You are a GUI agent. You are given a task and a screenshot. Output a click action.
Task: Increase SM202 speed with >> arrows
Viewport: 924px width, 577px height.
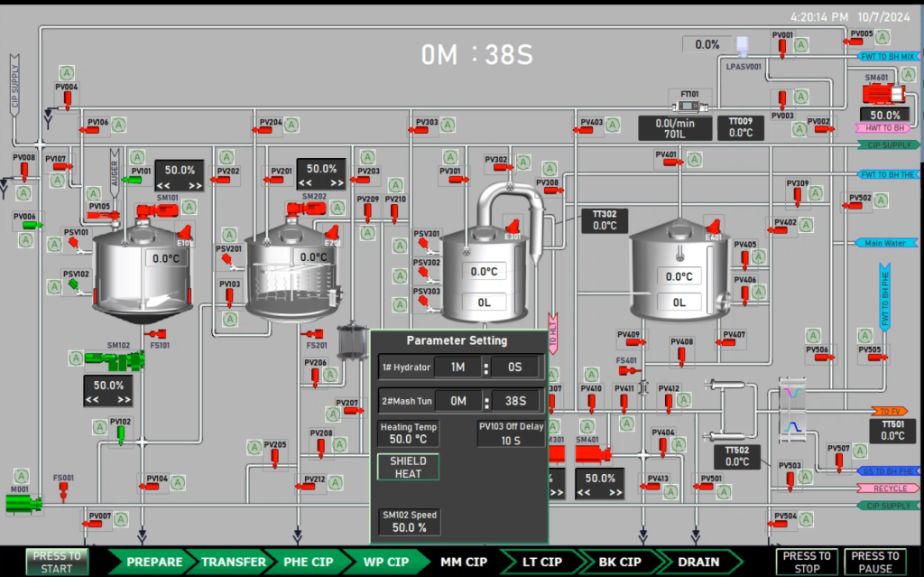pyautogui.click(x=337, y=183)
